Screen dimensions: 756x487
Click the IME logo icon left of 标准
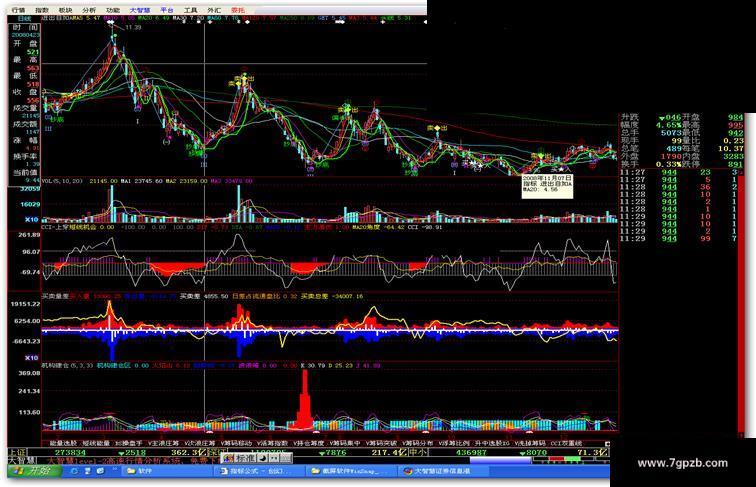point(228,458)
